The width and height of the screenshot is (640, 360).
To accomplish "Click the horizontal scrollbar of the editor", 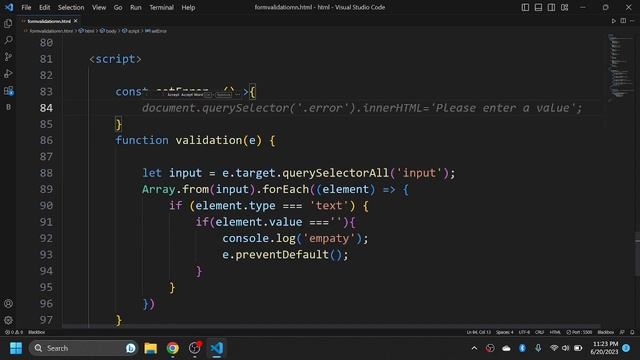I will pos(331,326).
